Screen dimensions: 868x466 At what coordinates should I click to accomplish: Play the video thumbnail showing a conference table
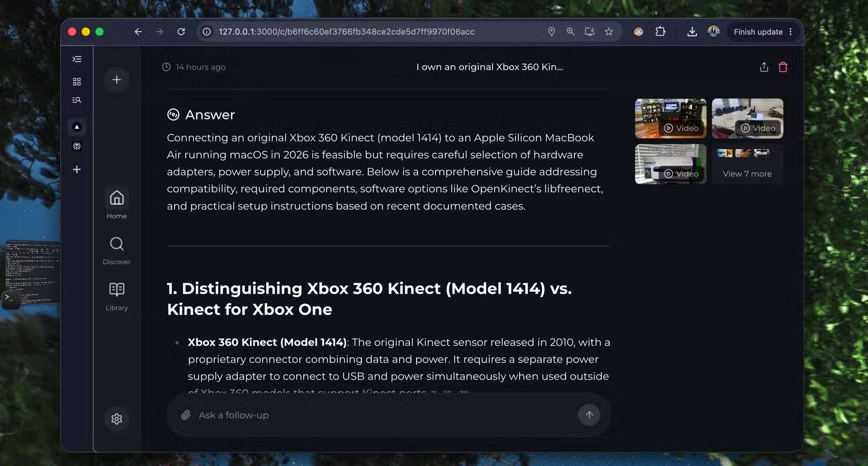click(748, 118)
